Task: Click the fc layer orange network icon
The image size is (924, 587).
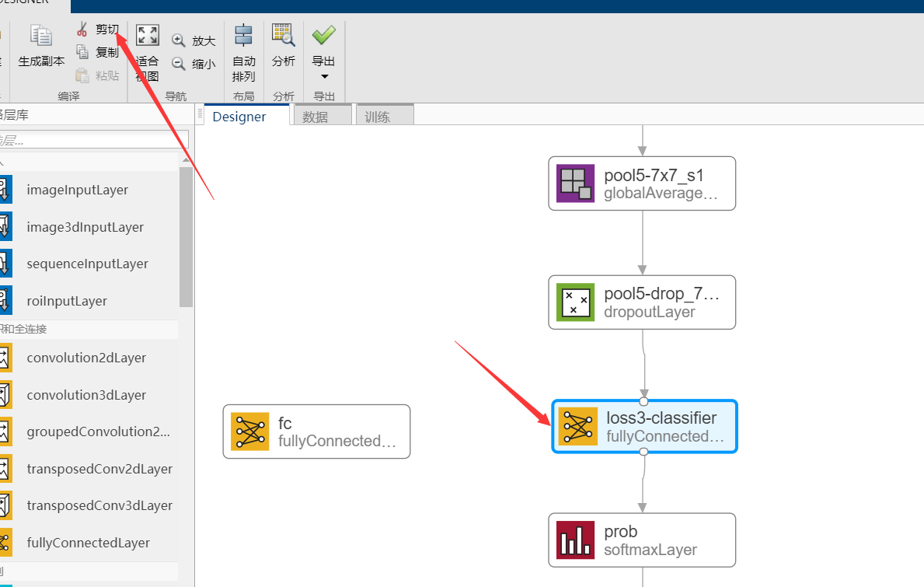Action: [250, 432]
